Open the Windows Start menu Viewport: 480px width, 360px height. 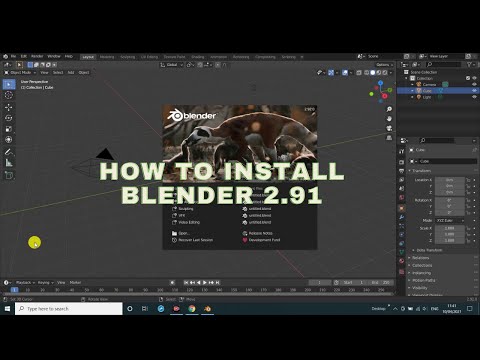7,309
